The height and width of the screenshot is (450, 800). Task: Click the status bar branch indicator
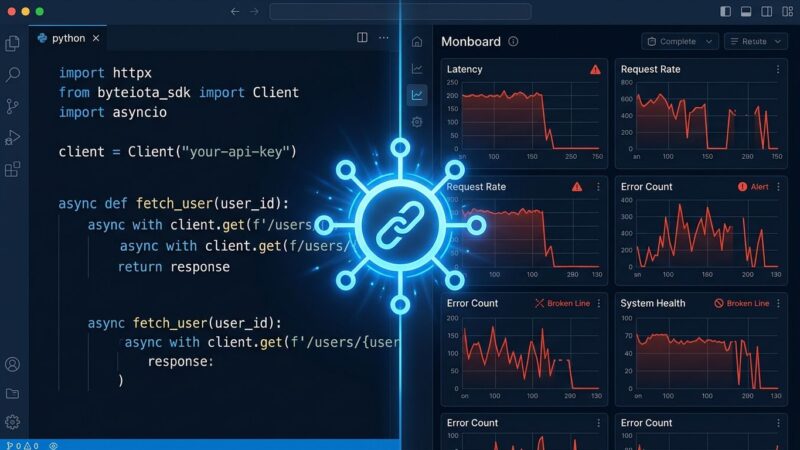tap(14, 445)
